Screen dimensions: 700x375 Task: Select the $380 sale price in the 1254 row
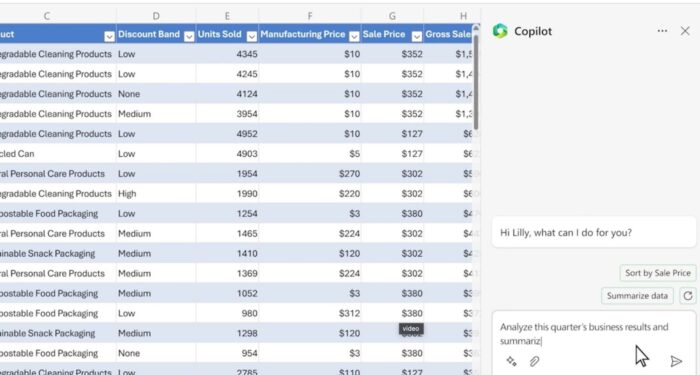click(392, 213)
